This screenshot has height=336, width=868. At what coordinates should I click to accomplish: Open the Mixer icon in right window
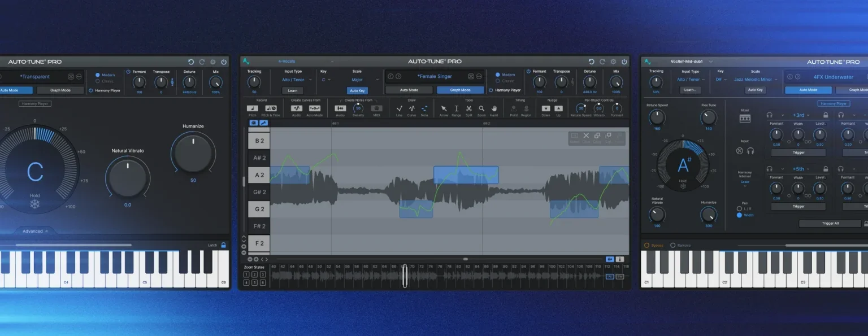(745, 119)
